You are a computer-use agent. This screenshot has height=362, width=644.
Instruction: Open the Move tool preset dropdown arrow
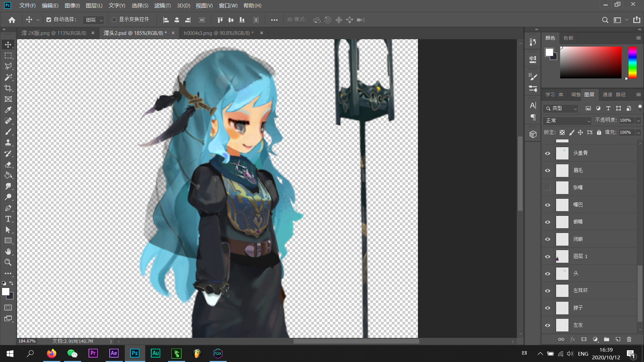[38, 20]
